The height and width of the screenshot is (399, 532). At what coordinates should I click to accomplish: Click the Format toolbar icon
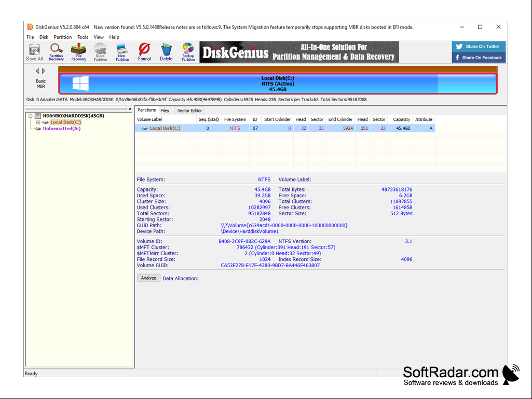[x=144, y=52]
